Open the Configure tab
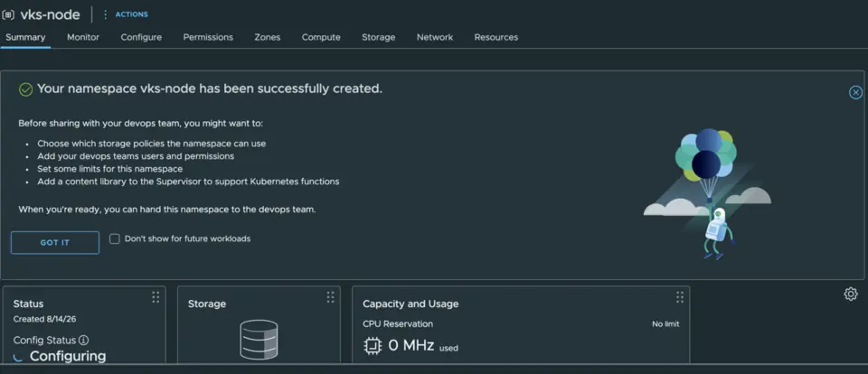 (141, 37)
